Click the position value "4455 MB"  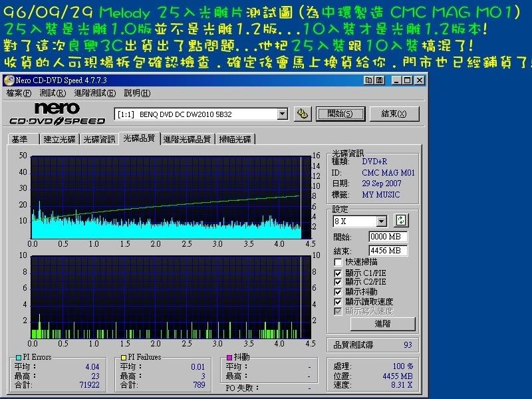coord(398,376)
